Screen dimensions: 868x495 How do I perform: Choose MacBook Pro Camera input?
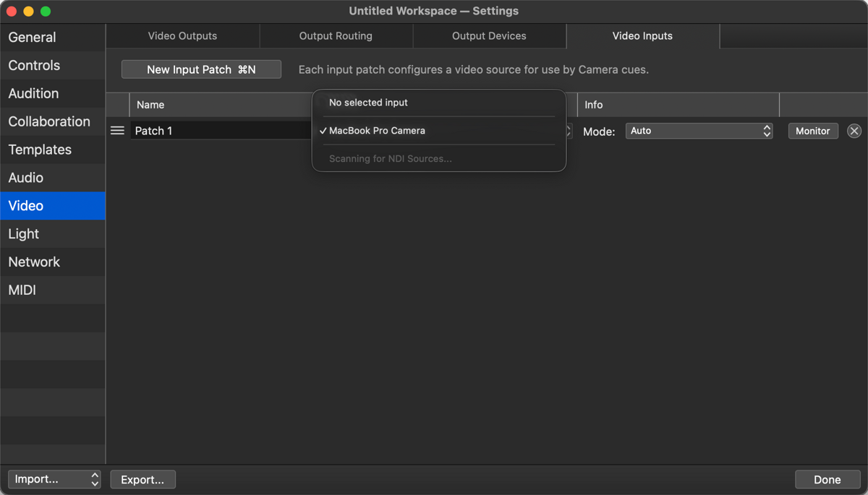click(x=439, y=131)
